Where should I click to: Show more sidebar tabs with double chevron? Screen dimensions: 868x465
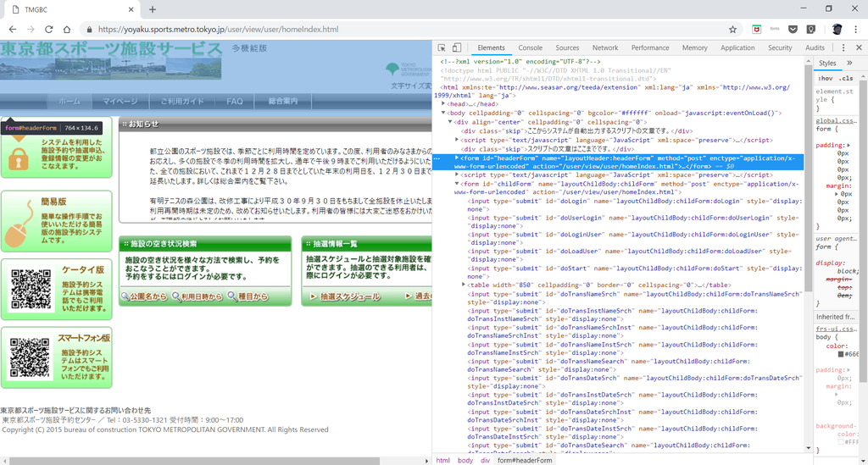coord(849,63)
